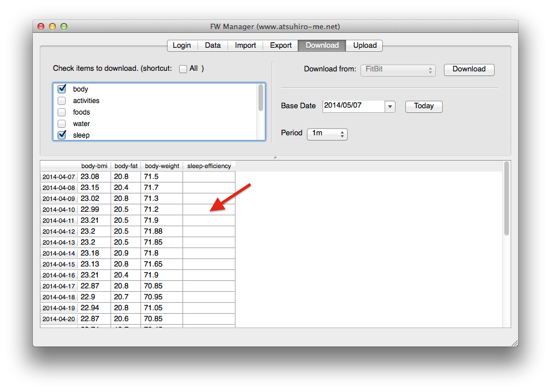Click the body-weight column header
This screenshot has width=551, height=392.
162,166
